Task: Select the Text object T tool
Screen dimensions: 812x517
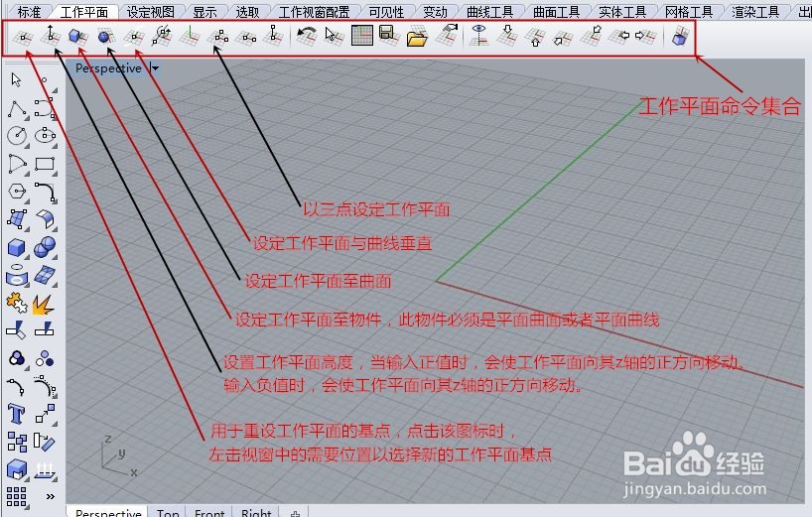Action: tap(16, 414)
